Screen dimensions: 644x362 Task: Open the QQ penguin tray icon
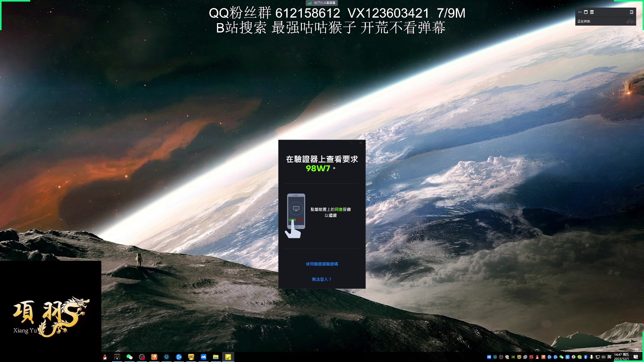click(537, 357)
